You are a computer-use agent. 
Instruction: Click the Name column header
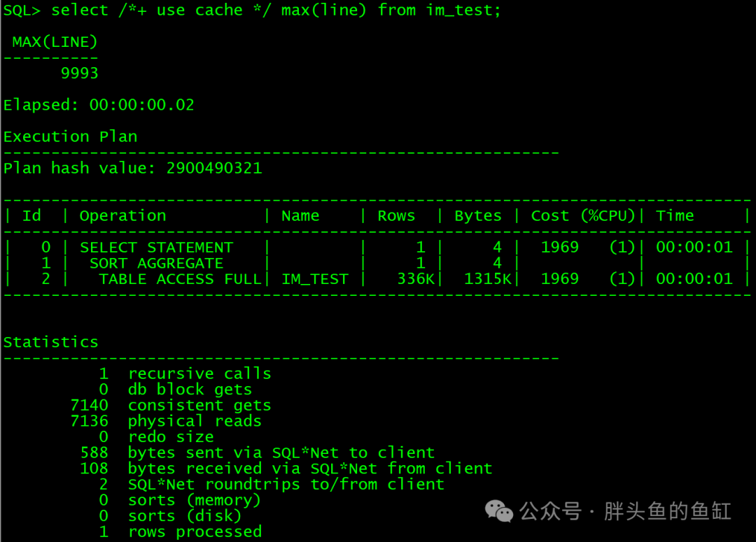pos(300,215)
